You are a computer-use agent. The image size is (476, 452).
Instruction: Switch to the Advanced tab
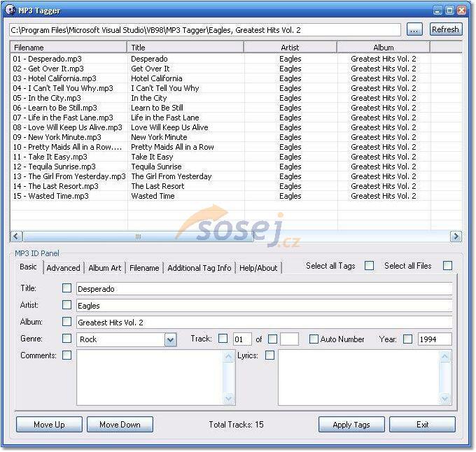tap(63, 268)
